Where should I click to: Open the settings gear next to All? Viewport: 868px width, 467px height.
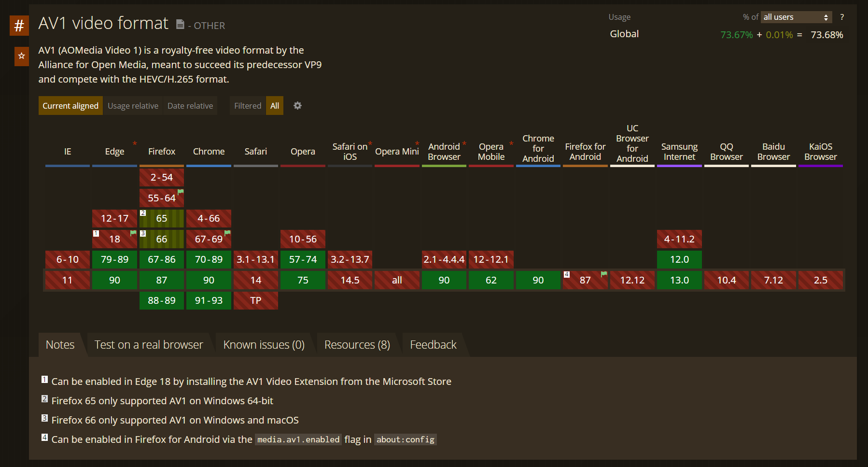tap(298, 105)
